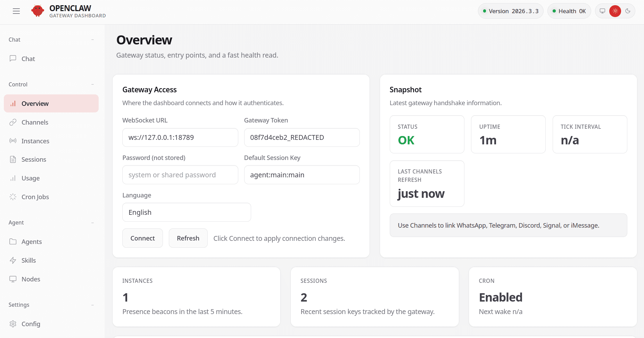This screenshot has height=338, width=644.
Task: Click the Agents folder icon
Action: (13, 242)
